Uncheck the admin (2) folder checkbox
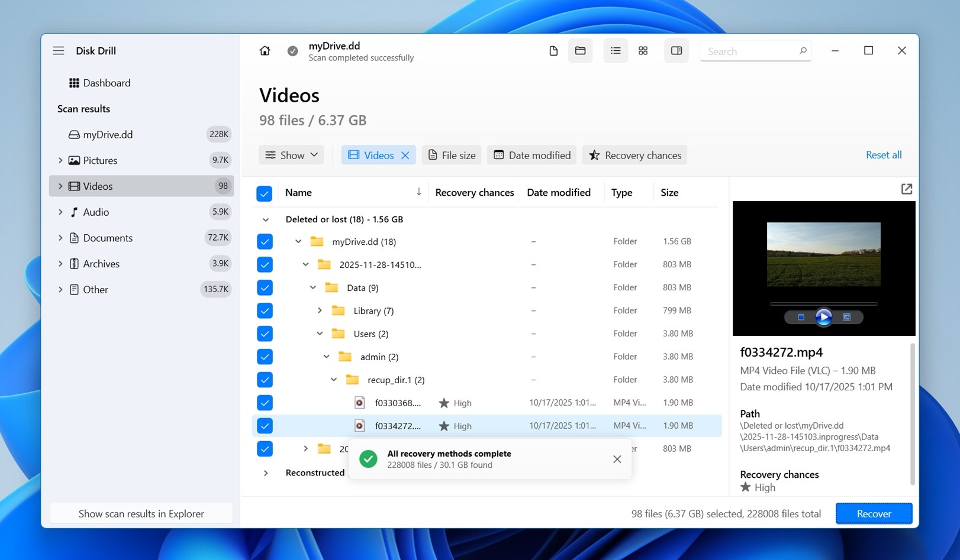 tap(265, 357)
